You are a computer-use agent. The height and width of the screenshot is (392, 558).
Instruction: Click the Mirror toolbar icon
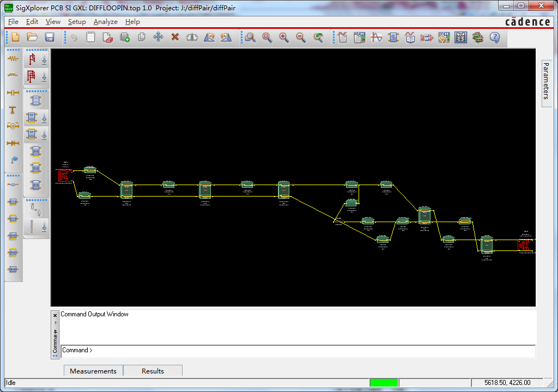coord(192,38)
